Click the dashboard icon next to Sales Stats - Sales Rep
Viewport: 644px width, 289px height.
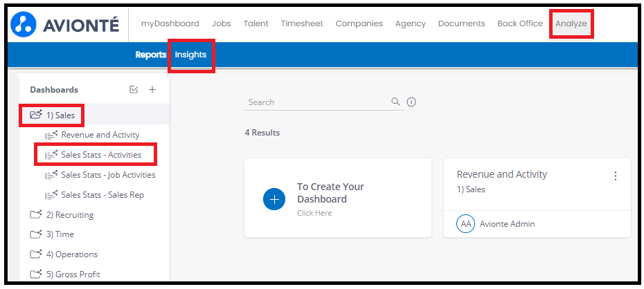[x=51, y=195]
